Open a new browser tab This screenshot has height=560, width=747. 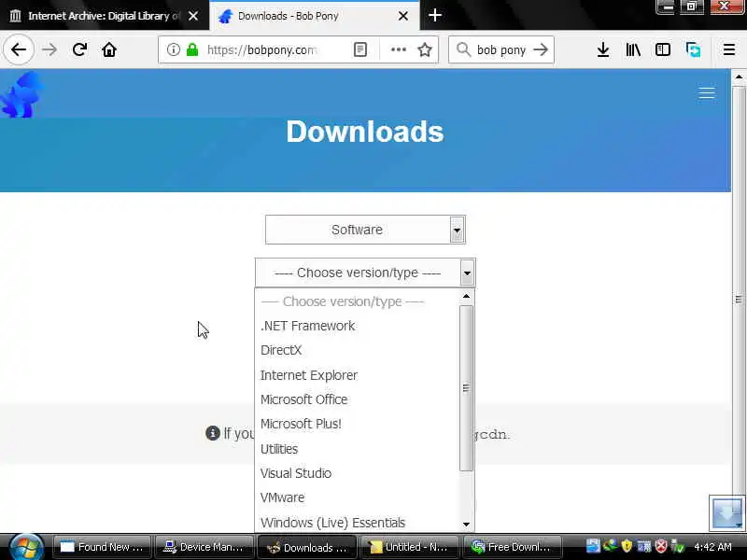(x=434, y=15)
